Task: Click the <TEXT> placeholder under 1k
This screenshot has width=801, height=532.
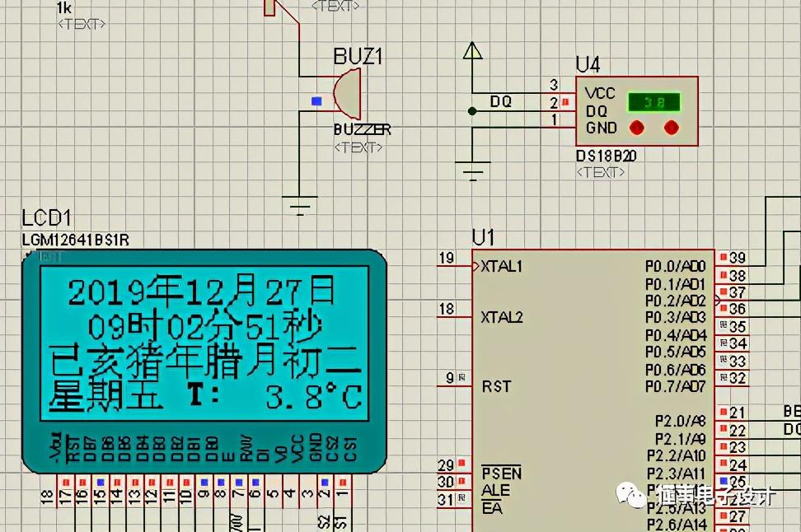Action: 82,24
